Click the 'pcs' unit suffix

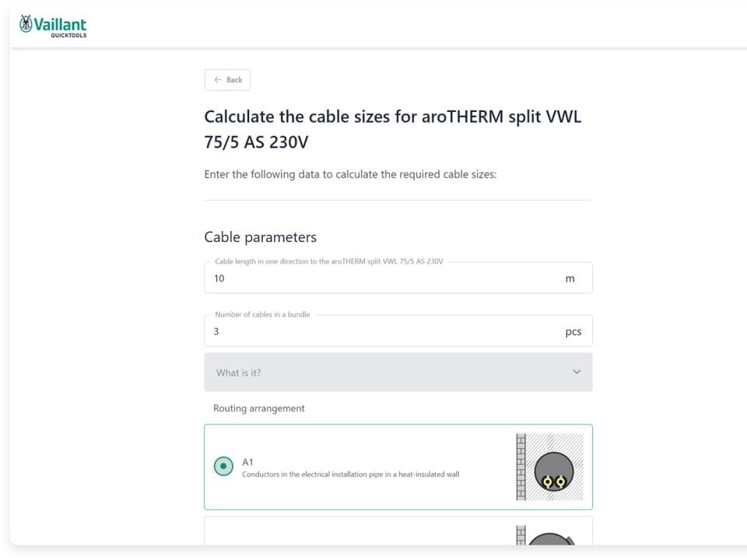coord(573,332)
